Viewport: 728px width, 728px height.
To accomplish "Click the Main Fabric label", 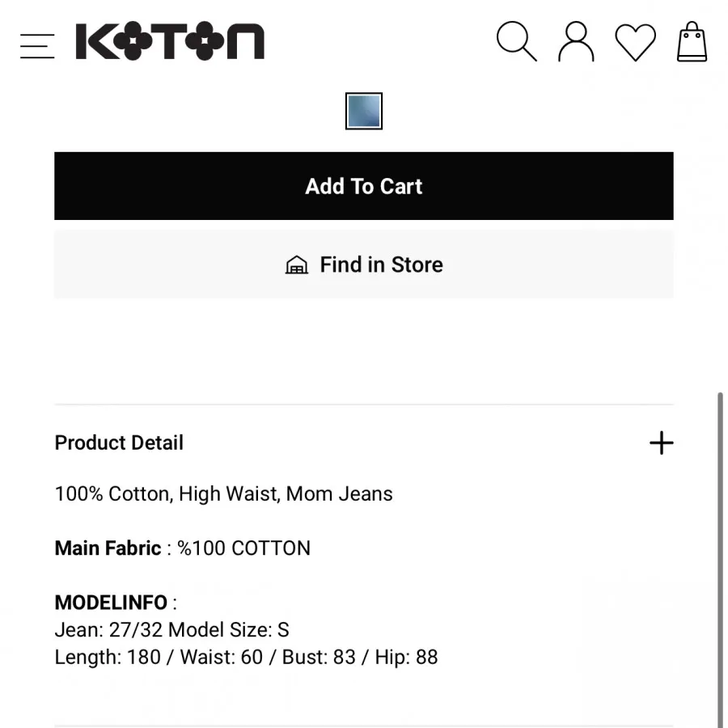I will 108,548.
